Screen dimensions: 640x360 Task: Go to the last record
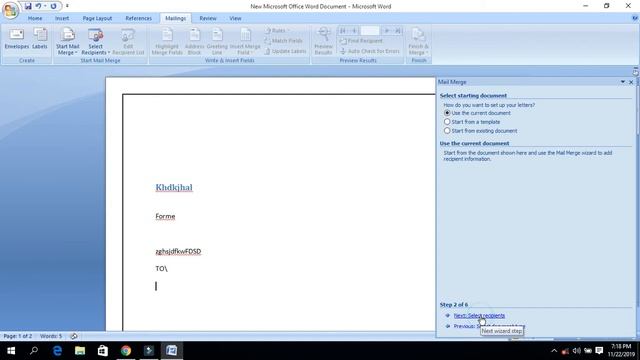398,31
